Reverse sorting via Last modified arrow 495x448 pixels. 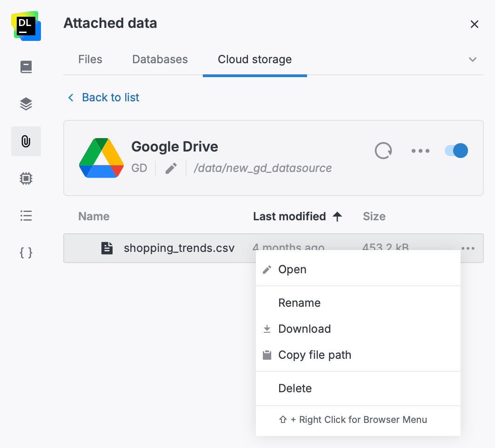338,216
